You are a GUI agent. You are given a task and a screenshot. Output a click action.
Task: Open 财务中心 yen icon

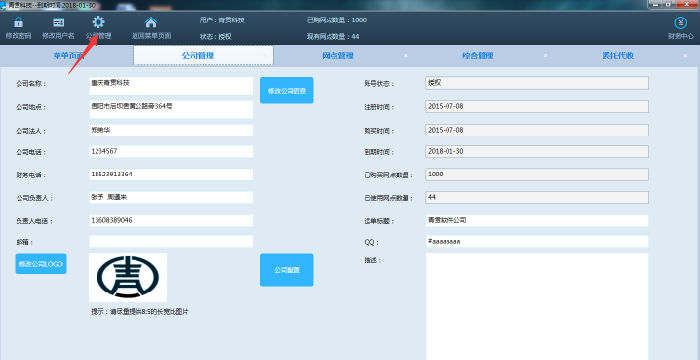coord(680,23)
